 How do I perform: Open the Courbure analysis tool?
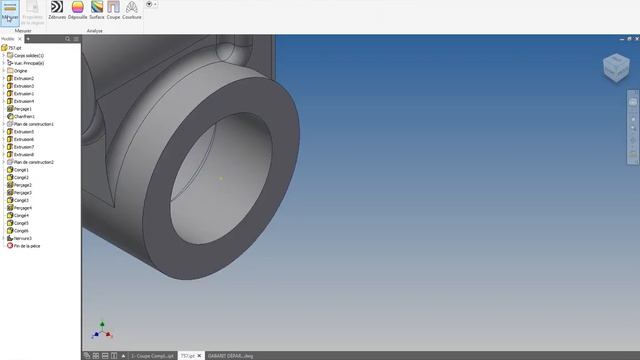tap(131, 10)
